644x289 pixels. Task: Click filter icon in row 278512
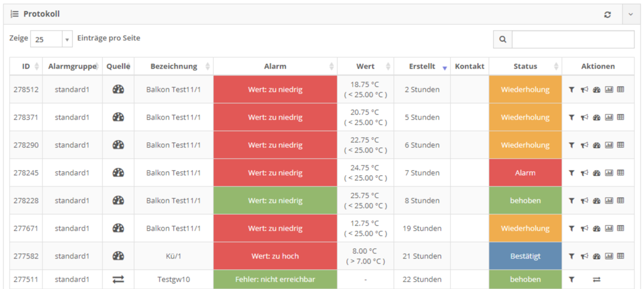point(572,90)
